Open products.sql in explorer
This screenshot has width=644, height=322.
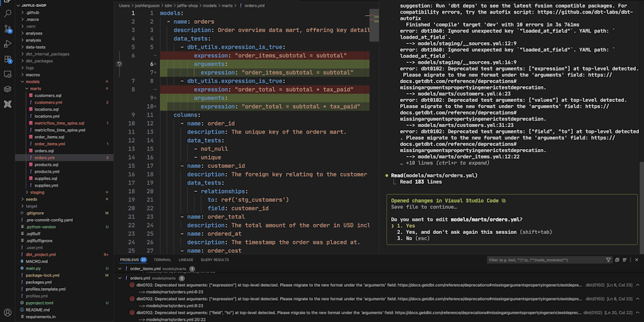pos(47,165)
